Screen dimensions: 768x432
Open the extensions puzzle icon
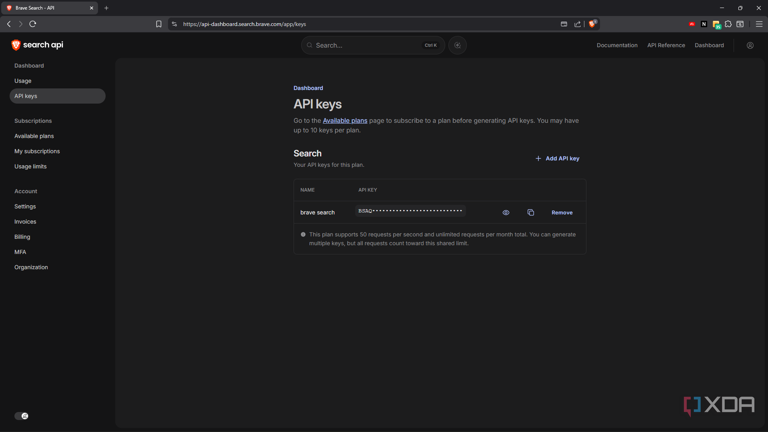(x=728, y=24)
